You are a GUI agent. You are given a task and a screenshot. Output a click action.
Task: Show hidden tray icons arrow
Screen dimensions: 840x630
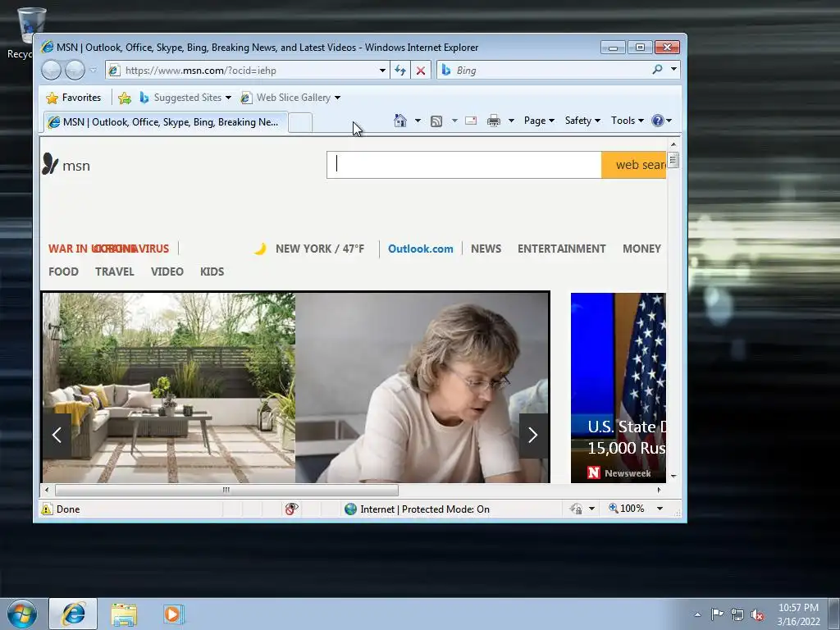click(697, 614)
